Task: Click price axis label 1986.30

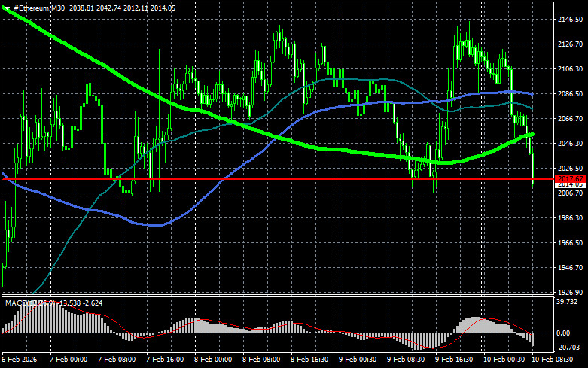Action: pyautogui.click(x=571, y=217)
